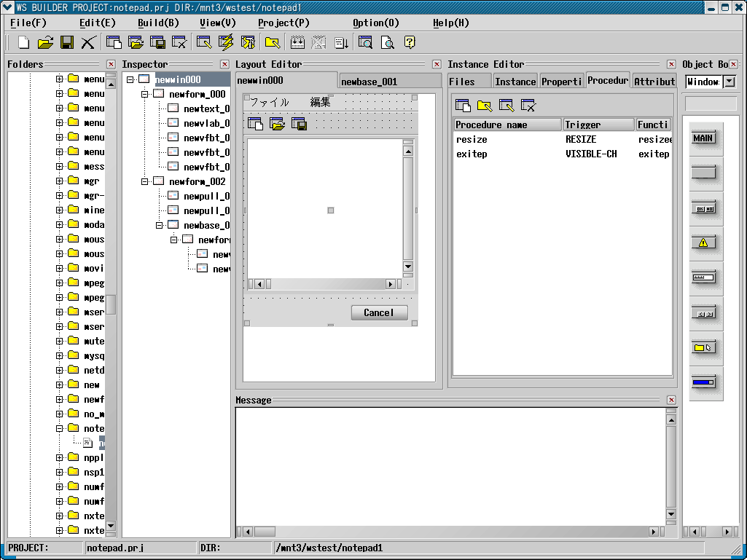
Task: Open help with the question mark icon
Action: [x=410, y=42]
